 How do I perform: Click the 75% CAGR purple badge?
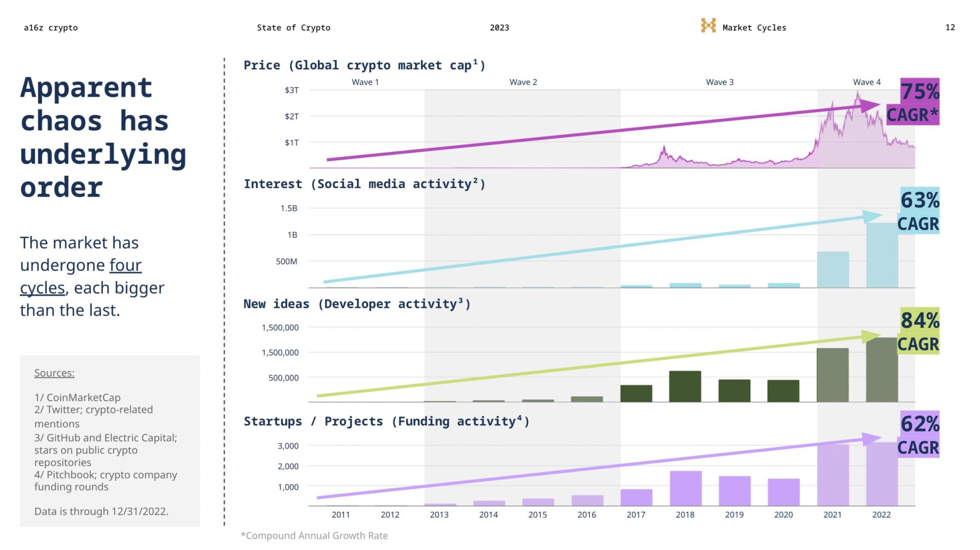click(919, 102)
